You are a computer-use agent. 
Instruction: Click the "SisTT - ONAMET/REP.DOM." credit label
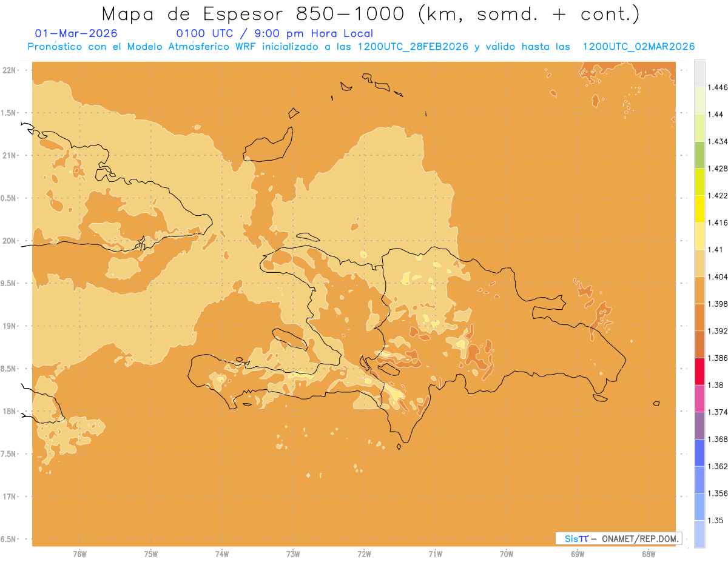tap(619, 538)
